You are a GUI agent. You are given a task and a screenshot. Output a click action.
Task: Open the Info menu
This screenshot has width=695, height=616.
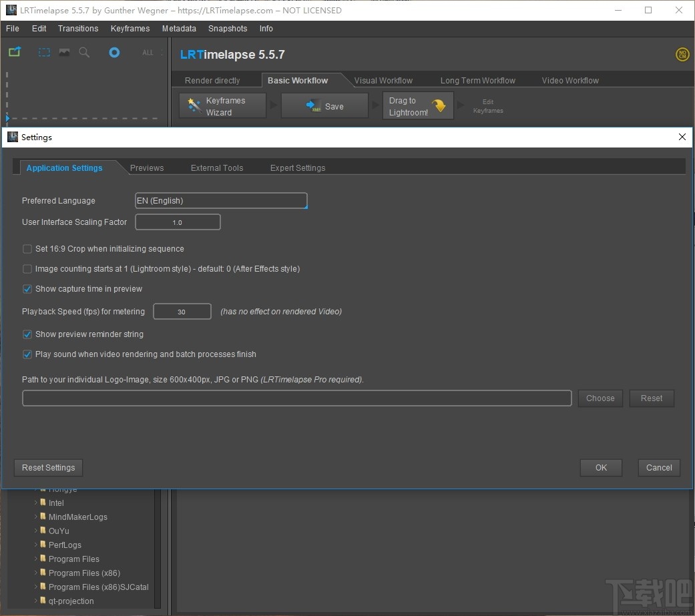point(266,28)
